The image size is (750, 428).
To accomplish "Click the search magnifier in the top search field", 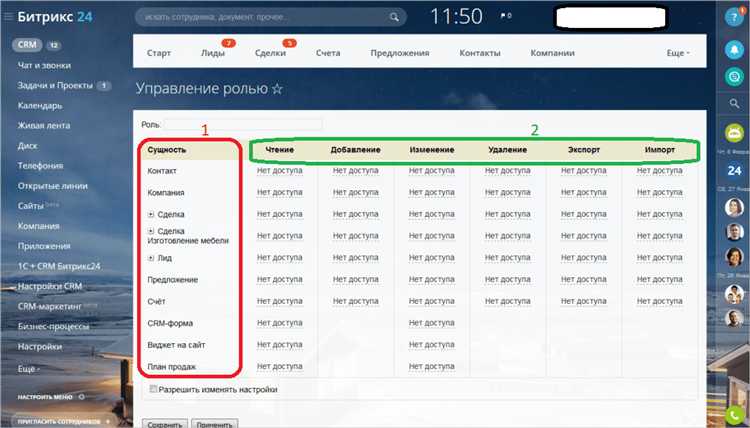I will click(394, 17).
